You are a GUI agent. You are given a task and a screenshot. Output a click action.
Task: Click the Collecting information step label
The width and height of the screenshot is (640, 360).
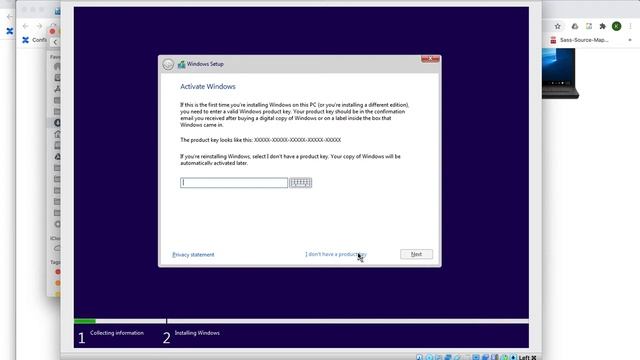point(117,333)
